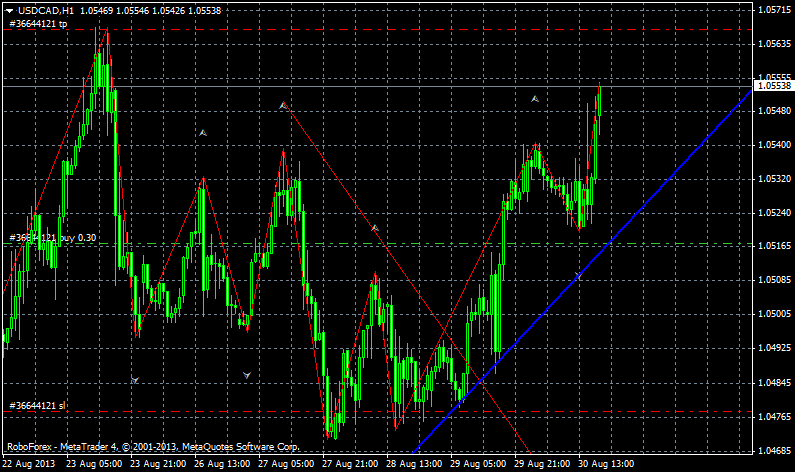This screenshot has height=472, width=795.
Task: Select the #36644121 buy 0.30 order label
Action: click(53, 238)
